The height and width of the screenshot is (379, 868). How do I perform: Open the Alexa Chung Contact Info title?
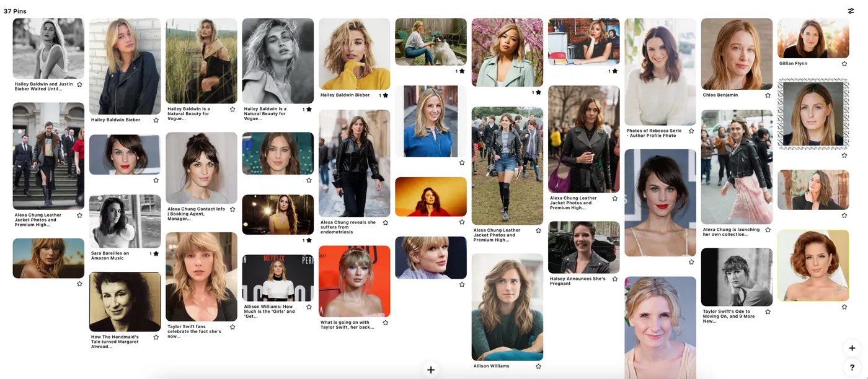click(197, 214)
